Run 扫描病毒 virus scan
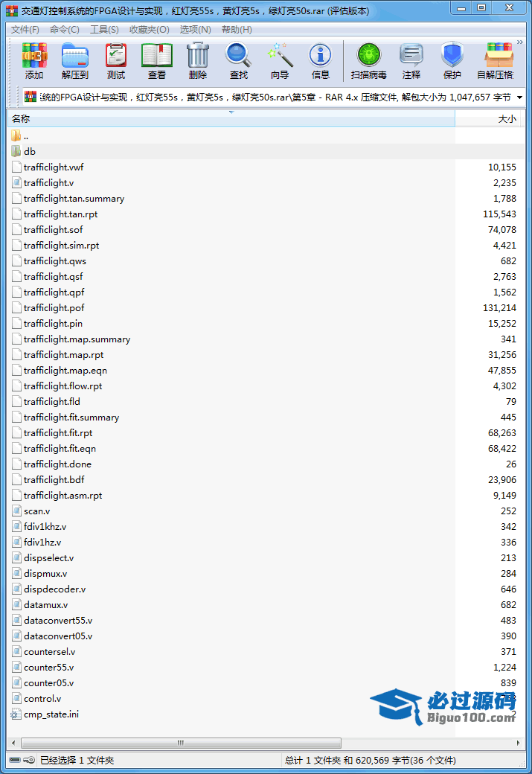Image resolution: width=532 pixels, height=774 pixels. click(368, 61)
